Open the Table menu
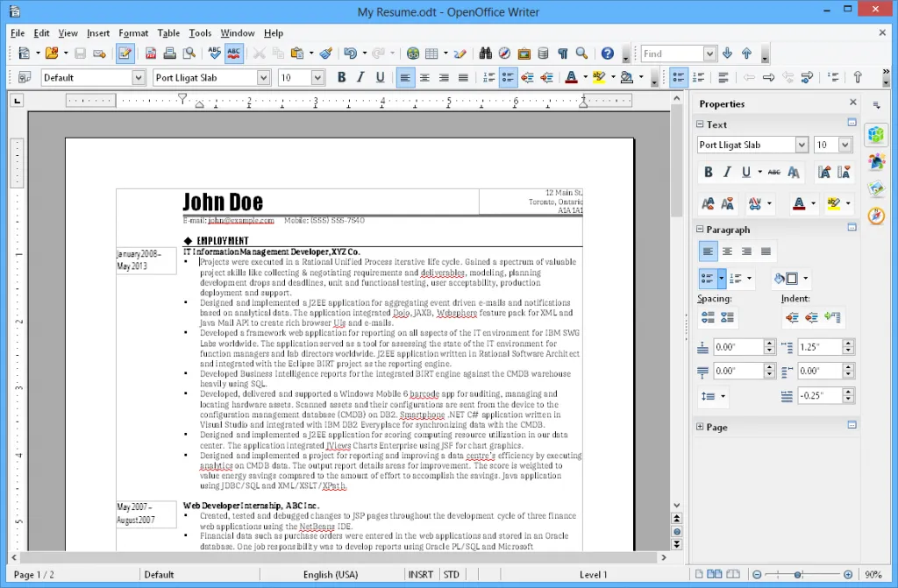The width and height of the screenshot is (898, 588). click(x=168, y=32)
